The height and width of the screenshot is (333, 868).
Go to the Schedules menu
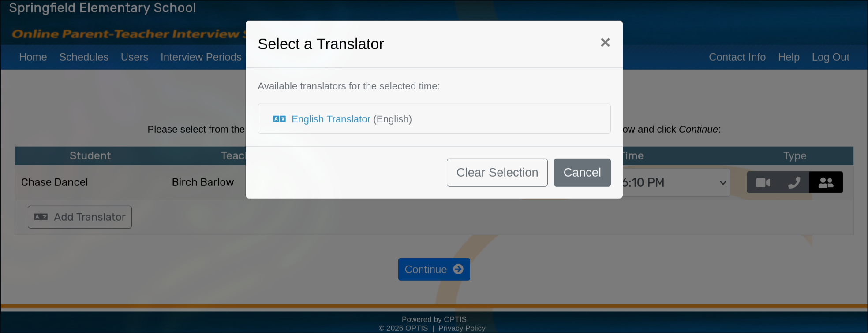pos(84,57)
